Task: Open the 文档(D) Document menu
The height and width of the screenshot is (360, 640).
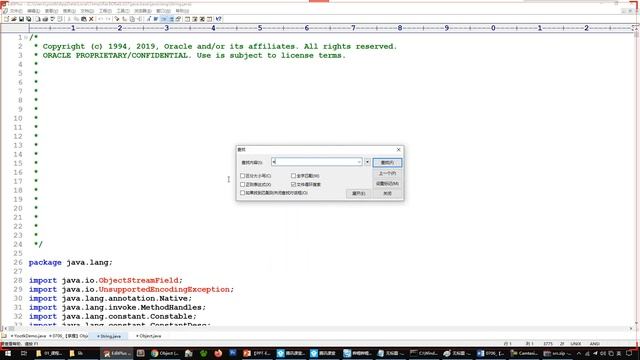Action: click(x=87, y=11)
